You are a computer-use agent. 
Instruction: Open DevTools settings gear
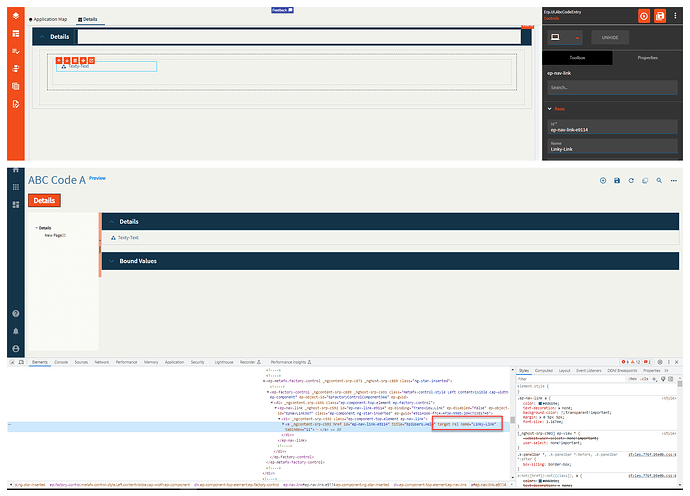660,362
